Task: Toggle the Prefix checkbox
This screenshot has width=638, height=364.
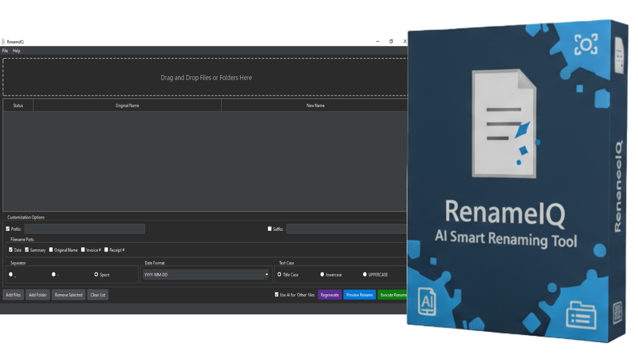Action: [8, 229]
